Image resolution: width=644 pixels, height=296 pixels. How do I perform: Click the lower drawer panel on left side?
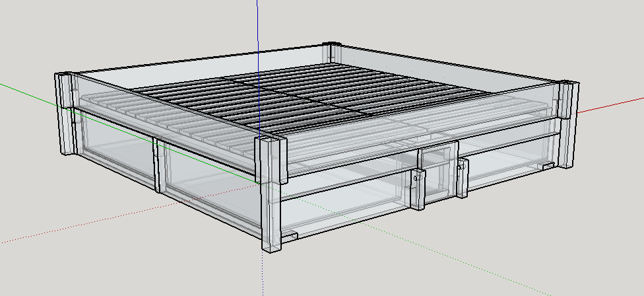tap(115, 149)
